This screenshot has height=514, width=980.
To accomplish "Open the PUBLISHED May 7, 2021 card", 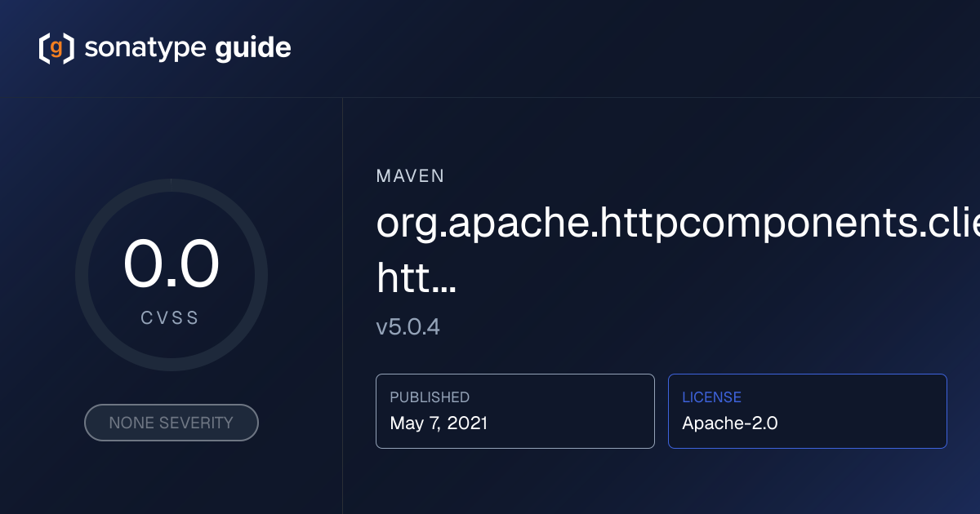I will pyautogui.click(x=515, y=411).
